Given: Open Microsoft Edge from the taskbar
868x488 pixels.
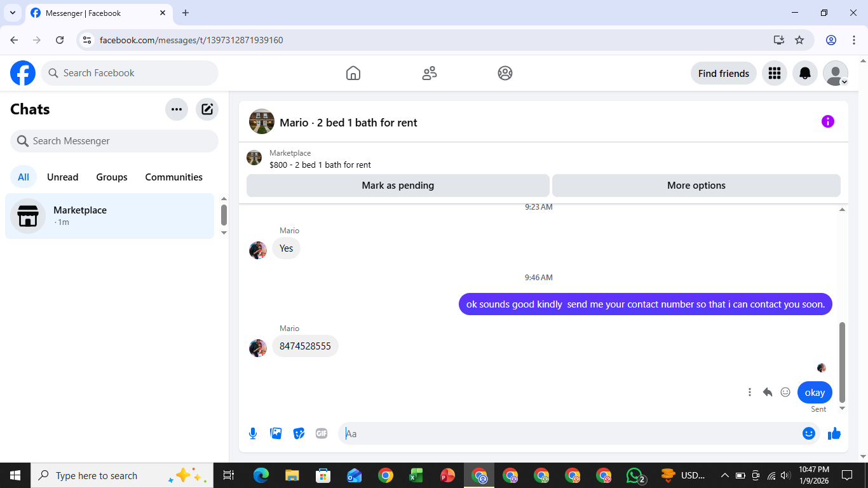Looking at the screenshot, I should 261,475.
